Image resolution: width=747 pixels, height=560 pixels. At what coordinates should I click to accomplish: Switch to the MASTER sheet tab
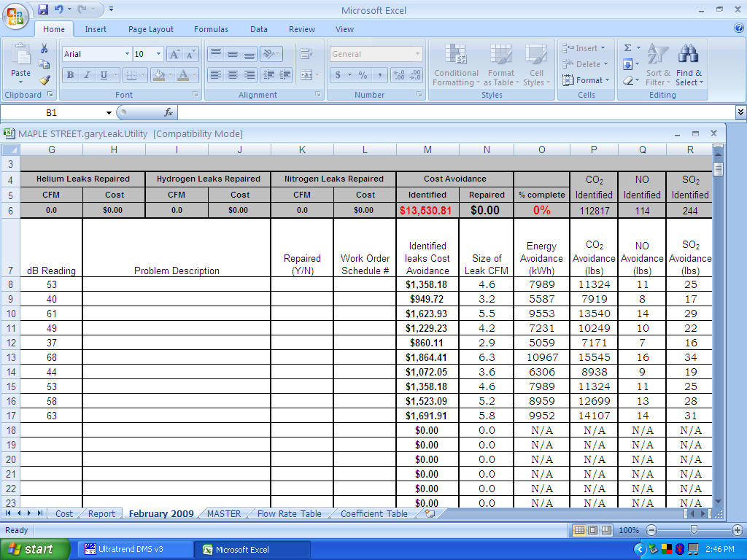pos(224,514)
